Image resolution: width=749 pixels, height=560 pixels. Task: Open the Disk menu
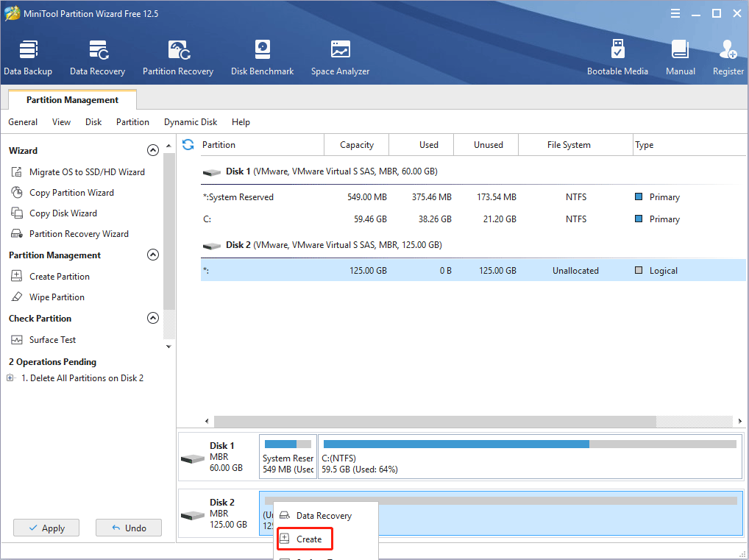[93, 122]
